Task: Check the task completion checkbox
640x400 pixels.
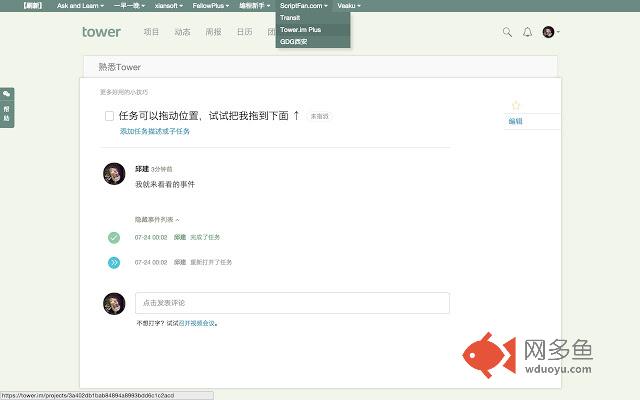Action: click(x=109, y=116)
